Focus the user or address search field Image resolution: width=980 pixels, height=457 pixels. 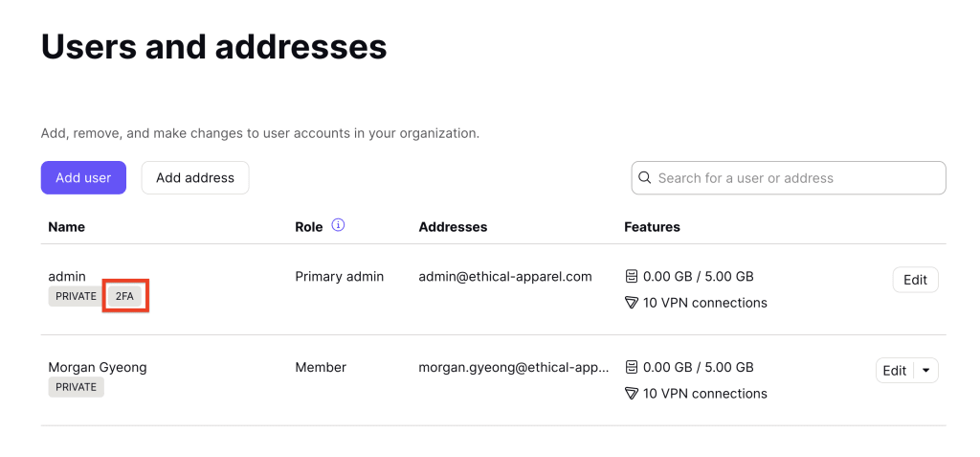(x=789, y=178)
